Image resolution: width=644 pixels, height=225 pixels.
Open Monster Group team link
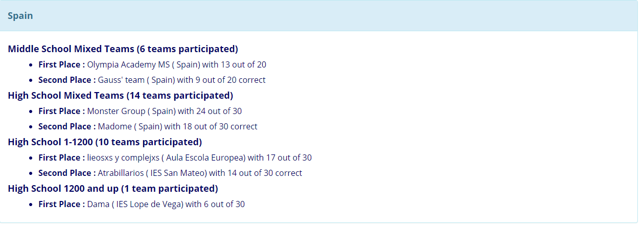click(117, 111)
